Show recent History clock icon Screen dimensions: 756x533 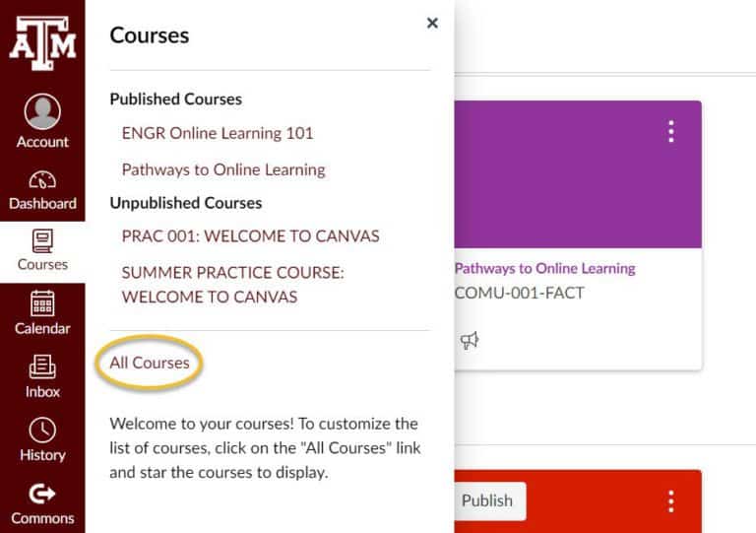point(42,430)
